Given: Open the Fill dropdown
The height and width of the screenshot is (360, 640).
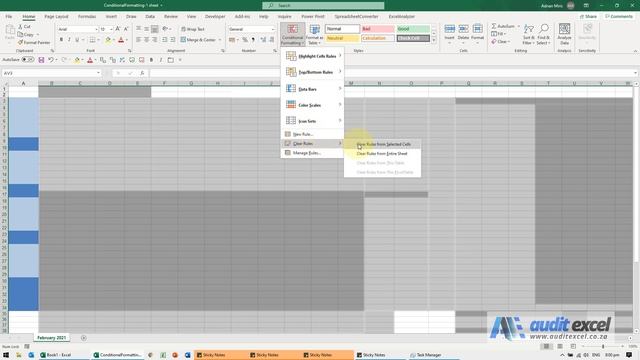Looking at the screenshot, I should [x=498, y=34].
